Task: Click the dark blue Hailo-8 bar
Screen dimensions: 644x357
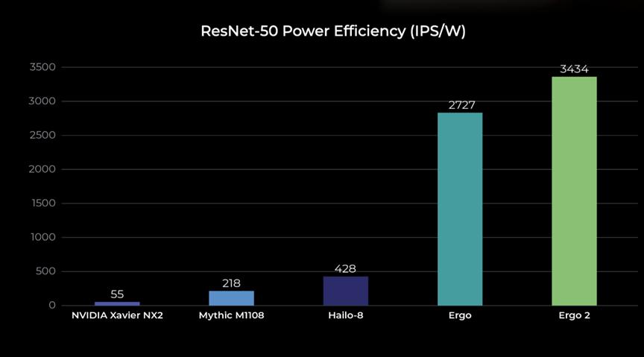Action: tap(346, 291)
